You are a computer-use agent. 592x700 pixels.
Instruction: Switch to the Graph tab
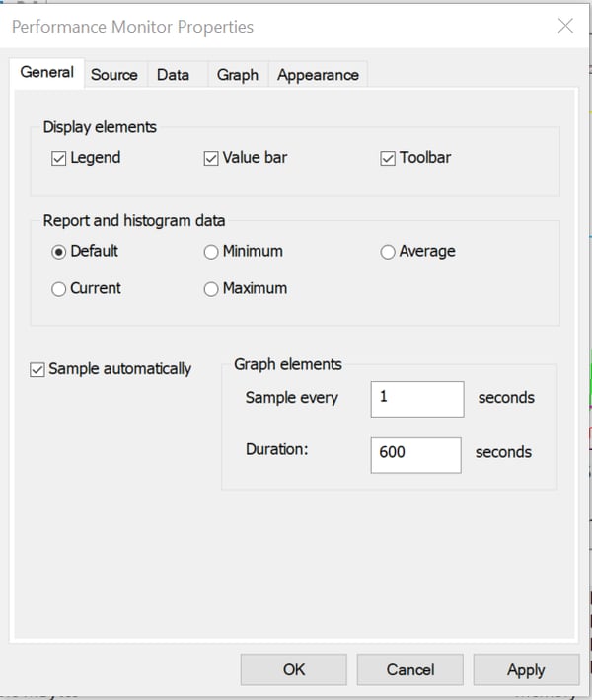238,74
